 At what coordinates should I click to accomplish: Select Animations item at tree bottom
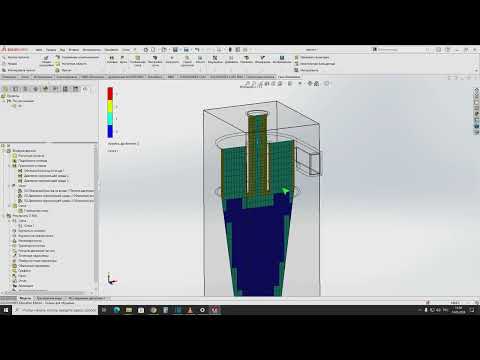[x=23, y=286]
